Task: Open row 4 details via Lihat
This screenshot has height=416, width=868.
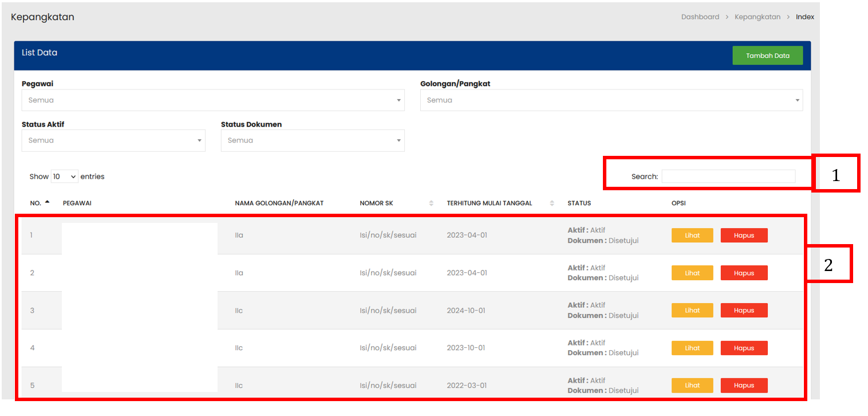Action: (692, 348)
